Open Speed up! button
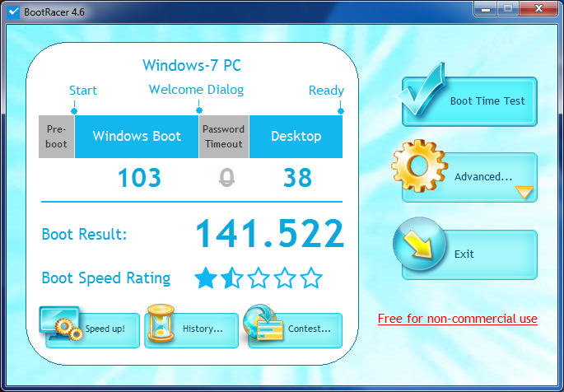 [92, 330]
